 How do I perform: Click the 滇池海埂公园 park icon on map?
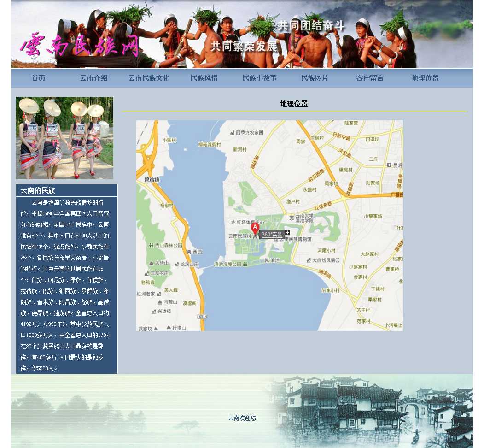[x=245, y=264]
